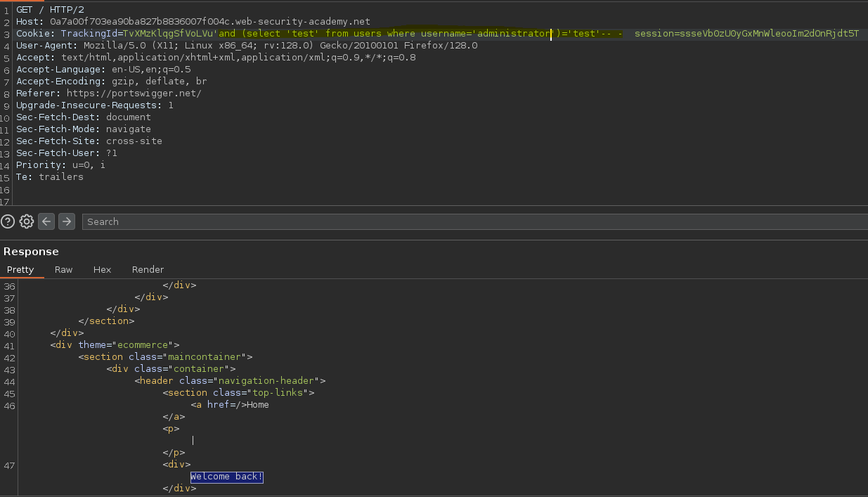
Task: Click the Response panel heading
Action: pos(31,252)
